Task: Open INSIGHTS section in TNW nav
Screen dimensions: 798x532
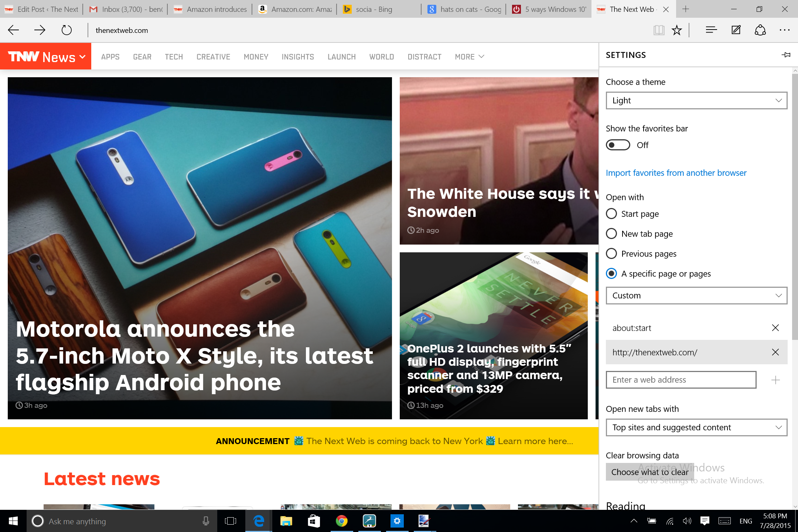Action: [x=298, y=57]
